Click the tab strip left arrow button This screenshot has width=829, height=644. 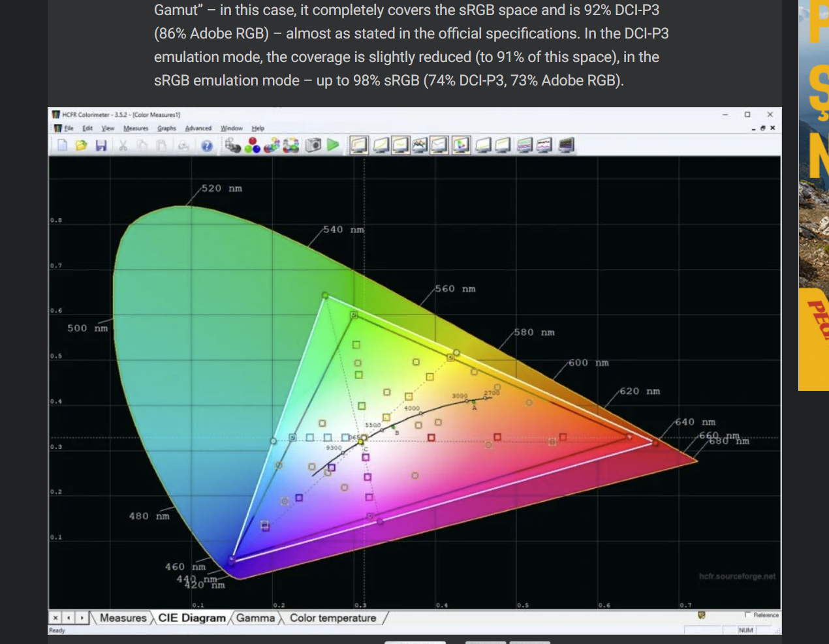69,617
